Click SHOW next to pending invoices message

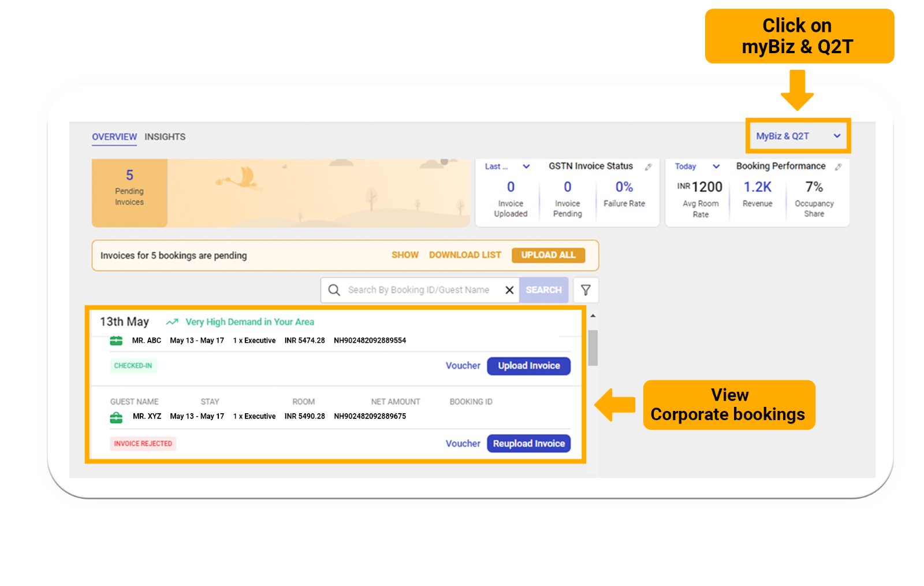pyautogui.click(x=405, y=255)
